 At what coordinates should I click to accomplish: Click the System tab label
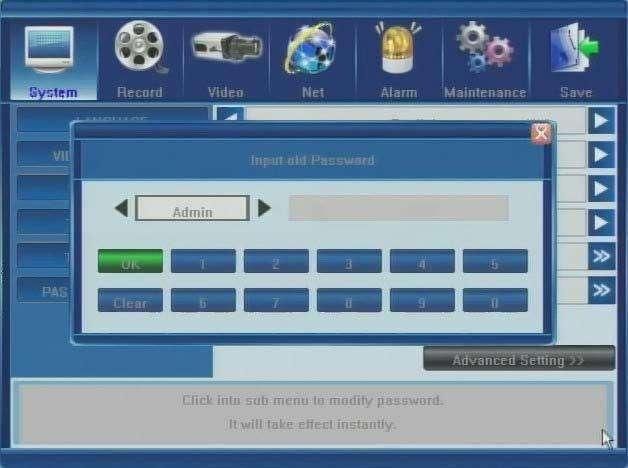pyautogui.click(x=53, y=92)
